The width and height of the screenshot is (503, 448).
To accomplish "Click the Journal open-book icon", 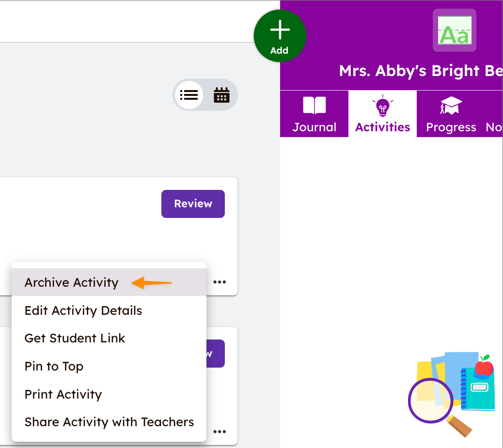I will 314,106.
